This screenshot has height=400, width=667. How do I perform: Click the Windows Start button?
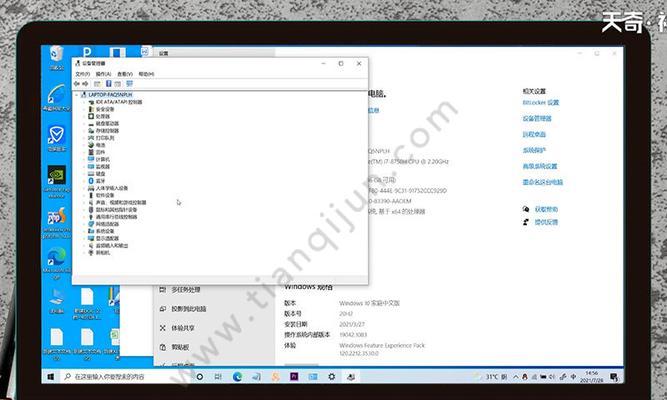tap(51, 377)
